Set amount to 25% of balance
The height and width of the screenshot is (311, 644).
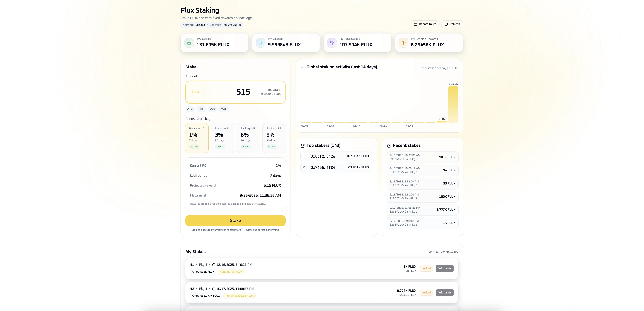tap(190, 109)
